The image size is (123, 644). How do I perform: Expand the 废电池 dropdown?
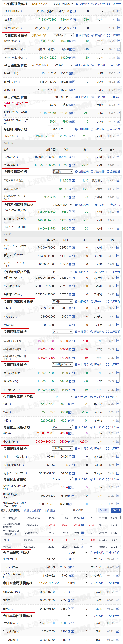(77, 583)
